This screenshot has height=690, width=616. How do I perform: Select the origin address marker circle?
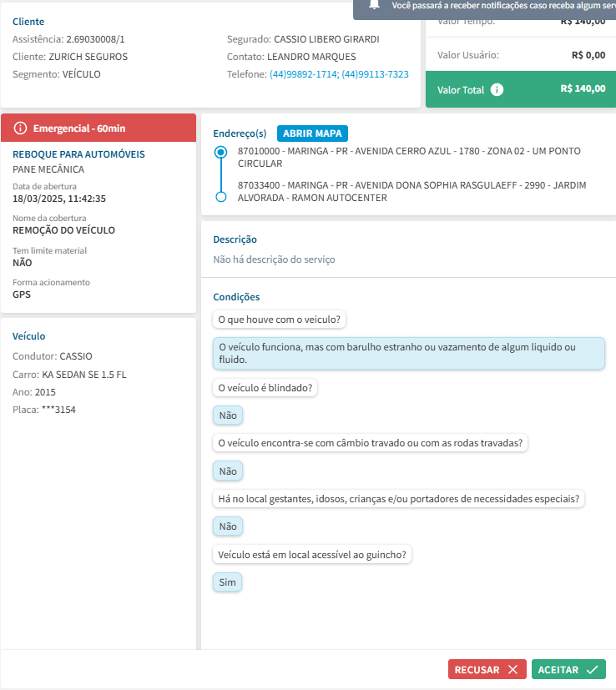[220, 153]
